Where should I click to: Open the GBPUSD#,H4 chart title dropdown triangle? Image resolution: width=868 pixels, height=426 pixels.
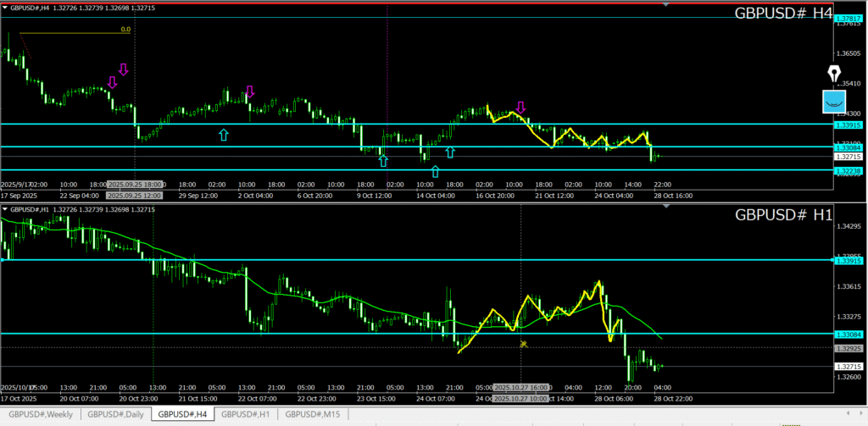tap(4, 7)
